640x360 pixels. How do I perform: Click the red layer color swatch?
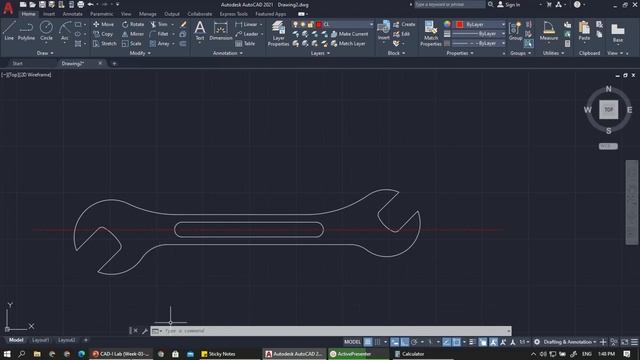(319, 24)
